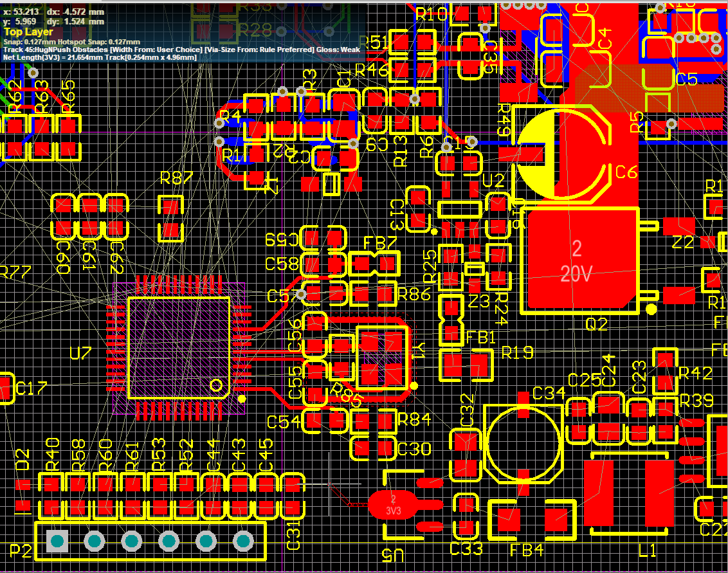Select the Q2 designator label
Image resolution: width=728 pixels, height=573 pixels.
tap(597, 324)
